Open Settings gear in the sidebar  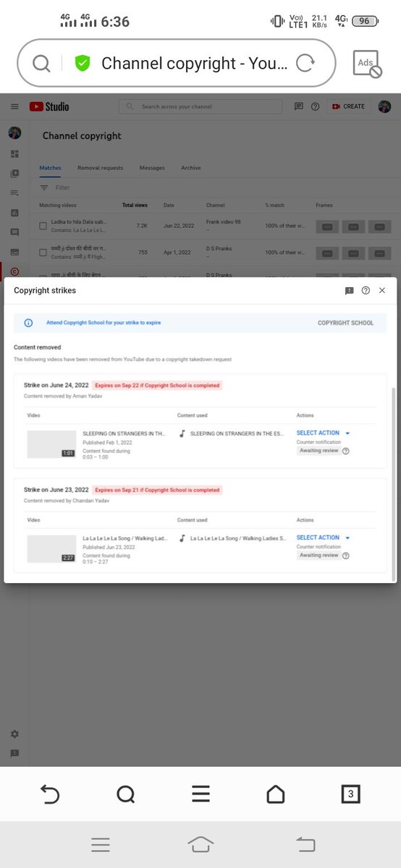tap(14, 733)
